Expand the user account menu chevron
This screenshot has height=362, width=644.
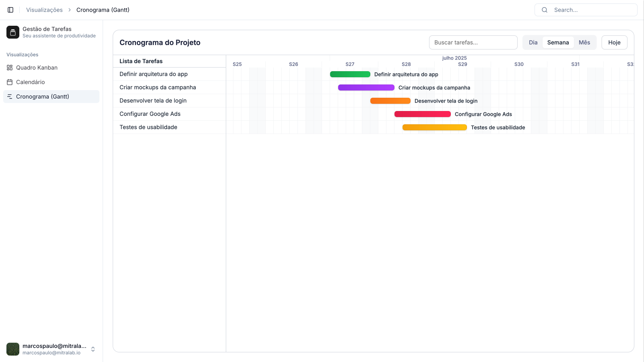point(93,349)
